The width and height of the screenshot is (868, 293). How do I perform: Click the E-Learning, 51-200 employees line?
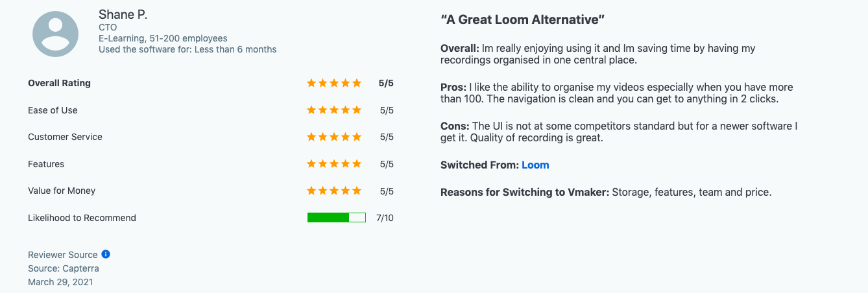[x=163, y=38]
